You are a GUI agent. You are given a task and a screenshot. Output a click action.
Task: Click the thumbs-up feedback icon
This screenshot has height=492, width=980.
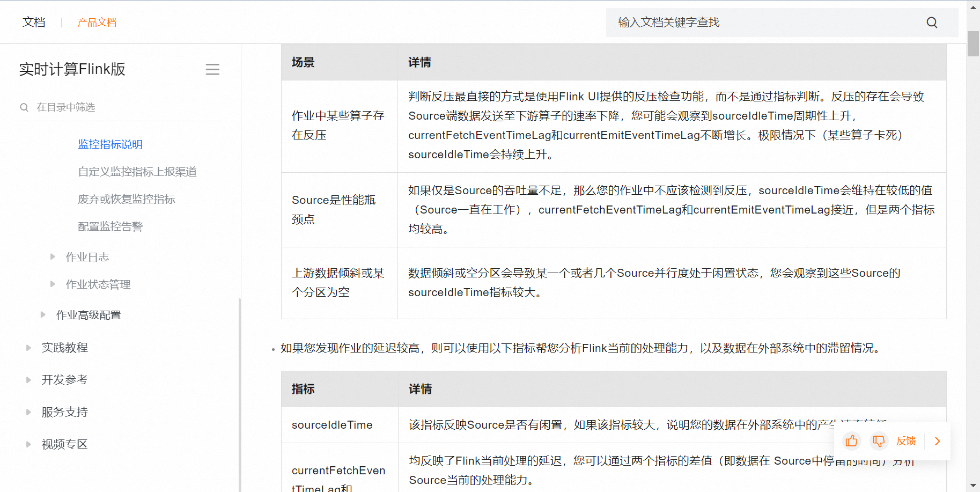(x=851, y=441)
